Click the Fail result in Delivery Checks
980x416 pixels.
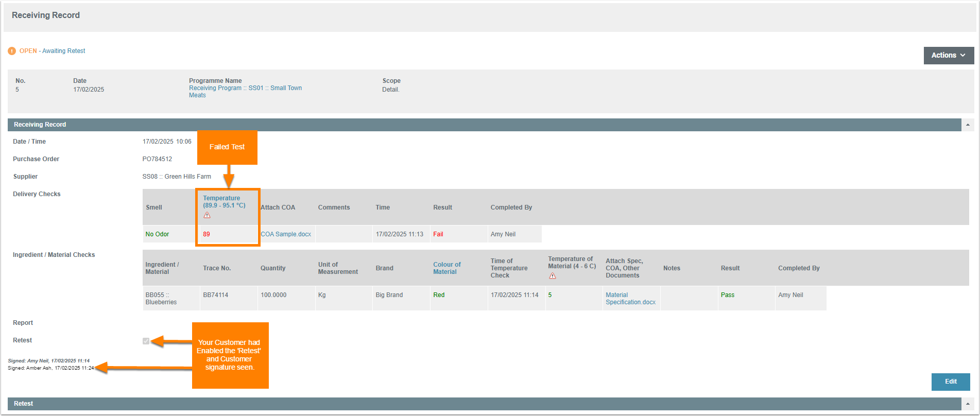click(438, 234)
